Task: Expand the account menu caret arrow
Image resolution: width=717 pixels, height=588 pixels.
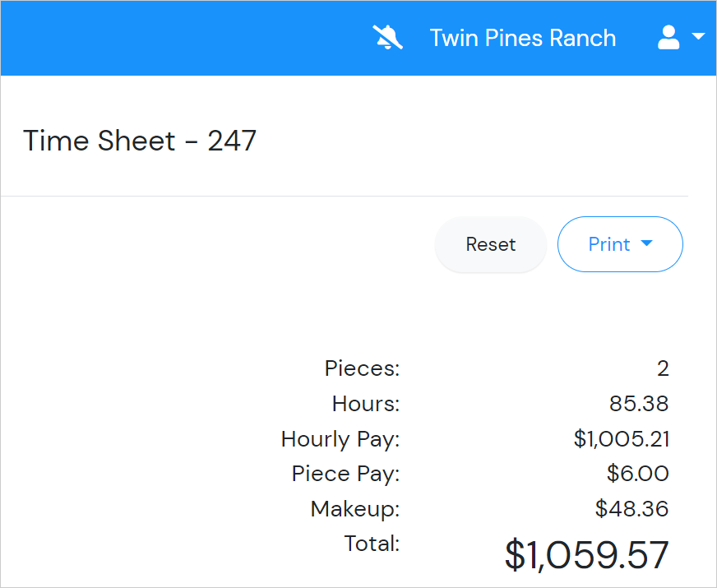Action: tap(698, 36)
